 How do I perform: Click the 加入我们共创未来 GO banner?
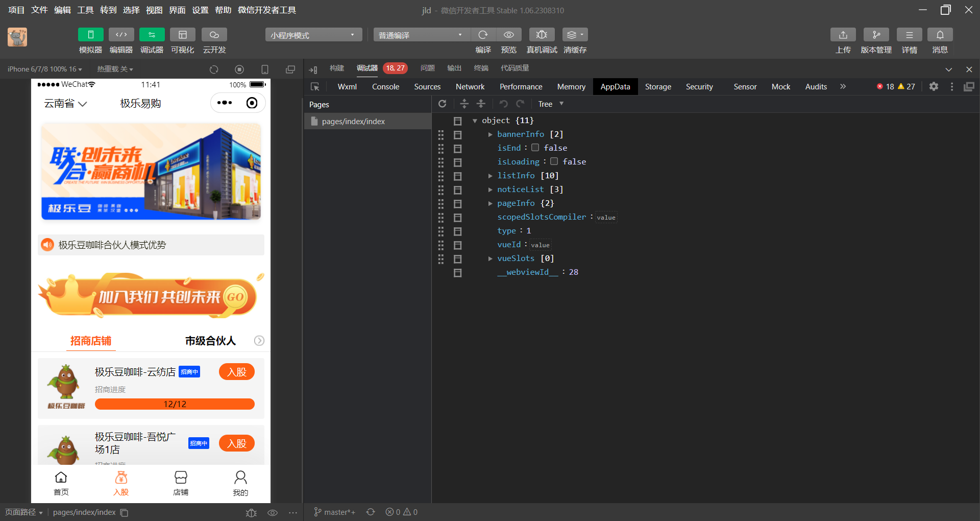pyautogui.click(x=151, y=296)
